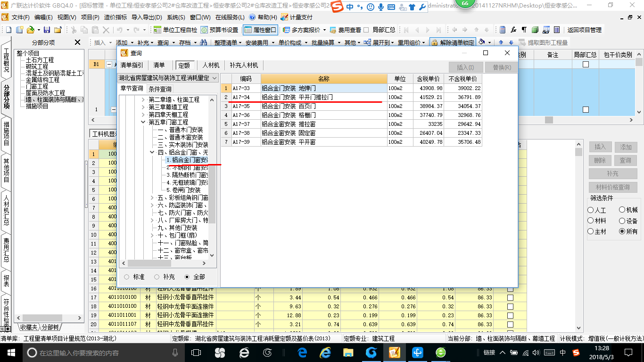Click the Edge browser taskbar icon
The image size is (644, 362).
pyautogui.click(x=302, y=352)
